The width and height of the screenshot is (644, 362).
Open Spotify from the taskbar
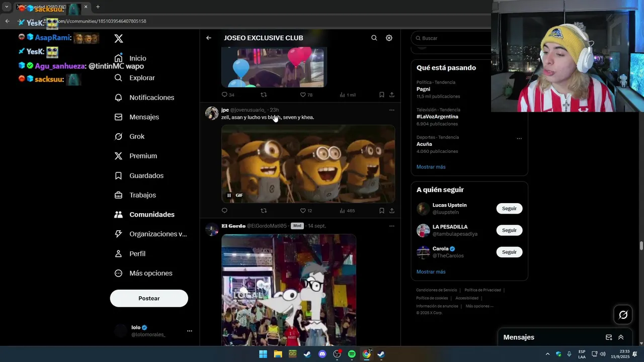pyautogui.click(x=352, y=354)
